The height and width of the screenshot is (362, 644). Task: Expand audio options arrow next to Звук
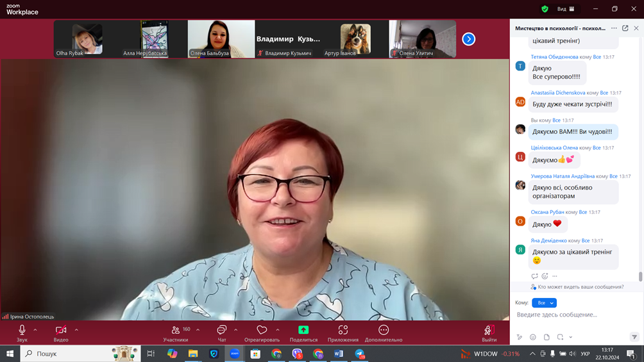tap(35, 330)
